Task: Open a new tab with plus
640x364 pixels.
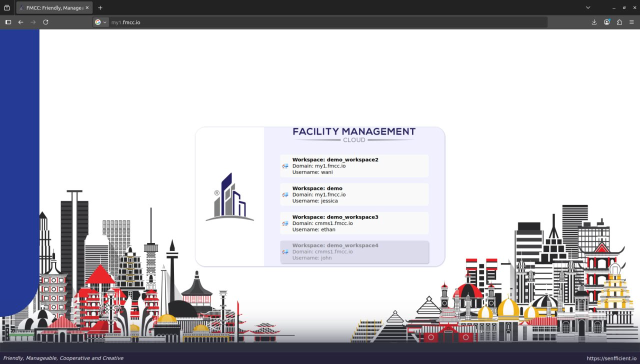Action: 100,7
